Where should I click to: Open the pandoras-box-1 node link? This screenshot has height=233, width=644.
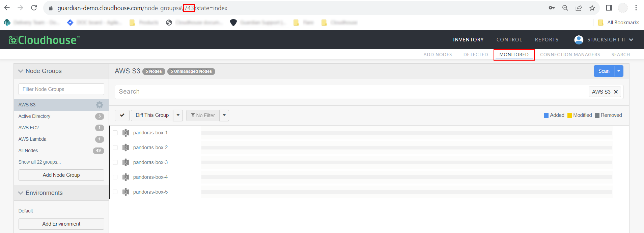tap(150, 133)
